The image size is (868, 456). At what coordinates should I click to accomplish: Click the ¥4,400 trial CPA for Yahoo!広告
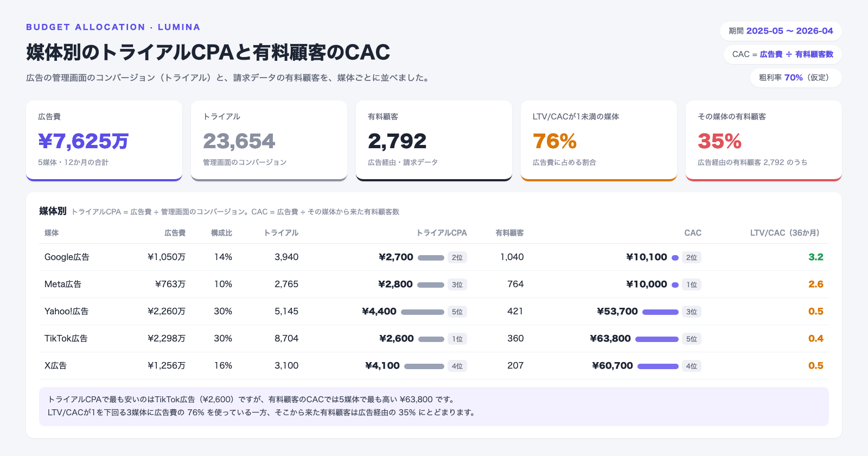[379, 312]
